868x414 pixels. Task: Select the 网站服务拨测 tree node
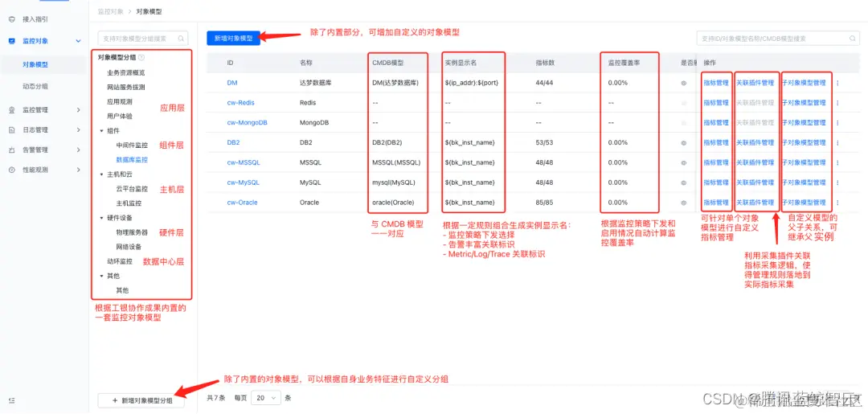[x=126, y=88]
